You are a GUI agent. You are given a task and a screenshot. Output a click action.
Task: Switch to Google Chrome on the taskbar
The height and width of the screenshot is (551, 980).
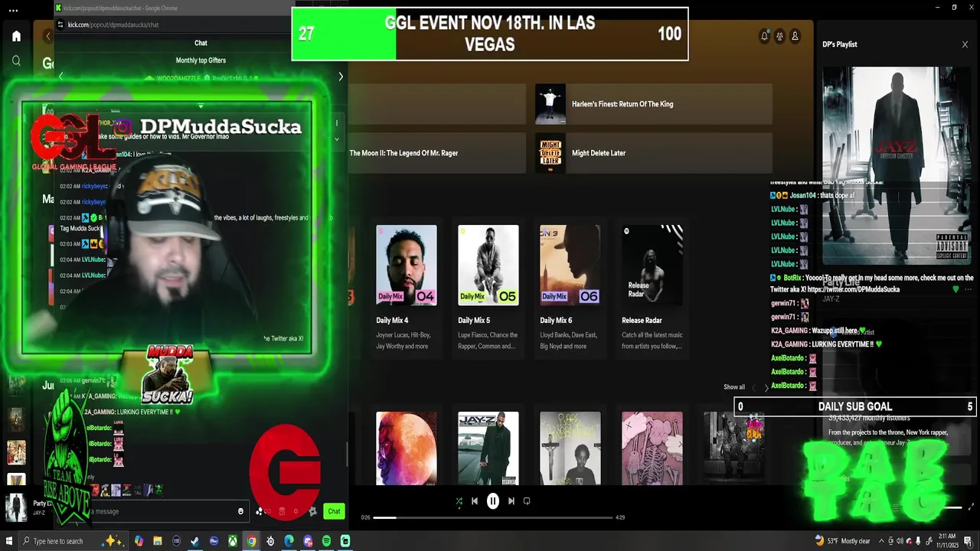[251, 541]
